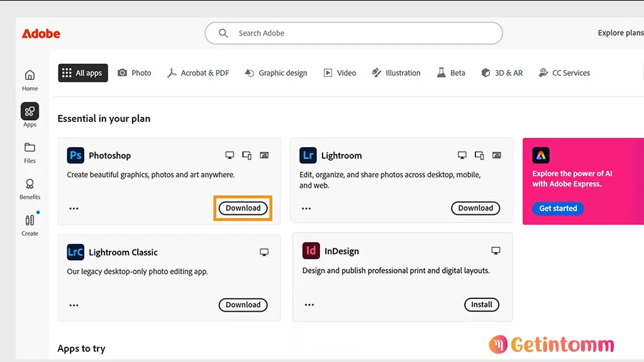
Task: Click the Lightroom Lr app icon
Action: pos(308,156)
